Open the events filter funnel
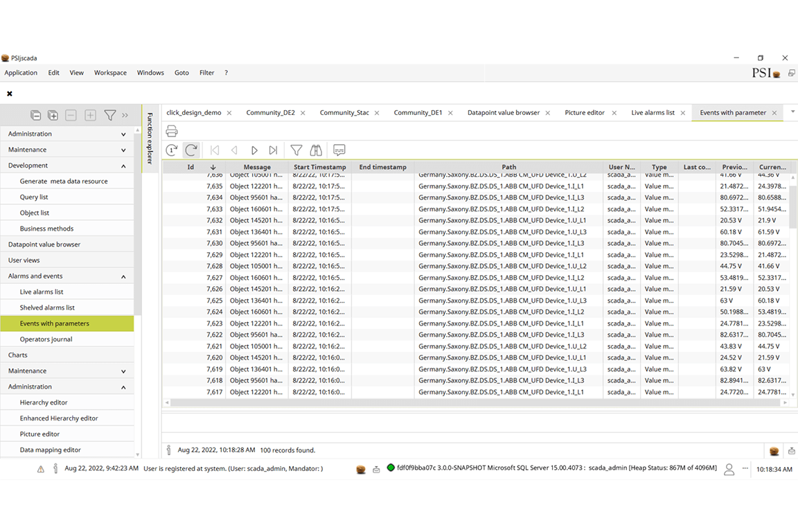The height and width of the screenshot is (532, 798). (x=296, y=150)
